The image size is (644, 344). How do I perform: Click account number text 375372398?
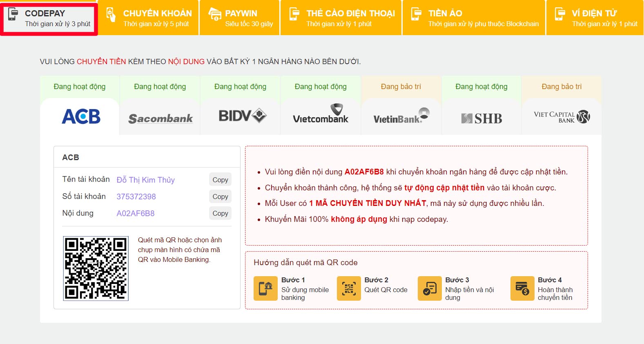tap(136, 197)
